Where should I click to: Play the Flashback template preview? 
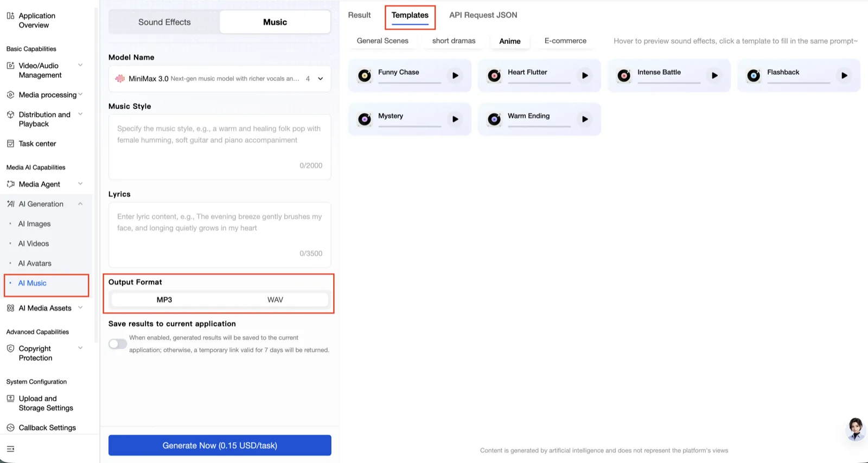point(844,75)
